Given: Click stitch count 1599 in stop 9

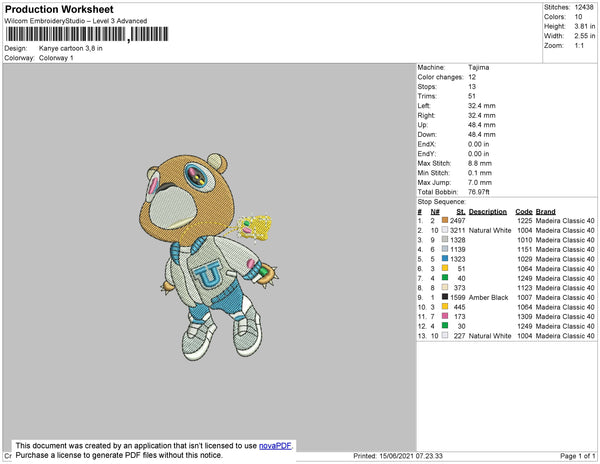Looking at the screenshot, I should pyautogui.click(x=458, y=297).
